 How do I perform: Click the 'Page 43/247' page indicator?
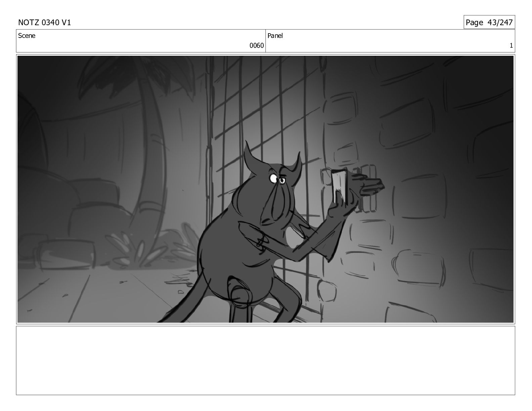click(x=489, y=22)
